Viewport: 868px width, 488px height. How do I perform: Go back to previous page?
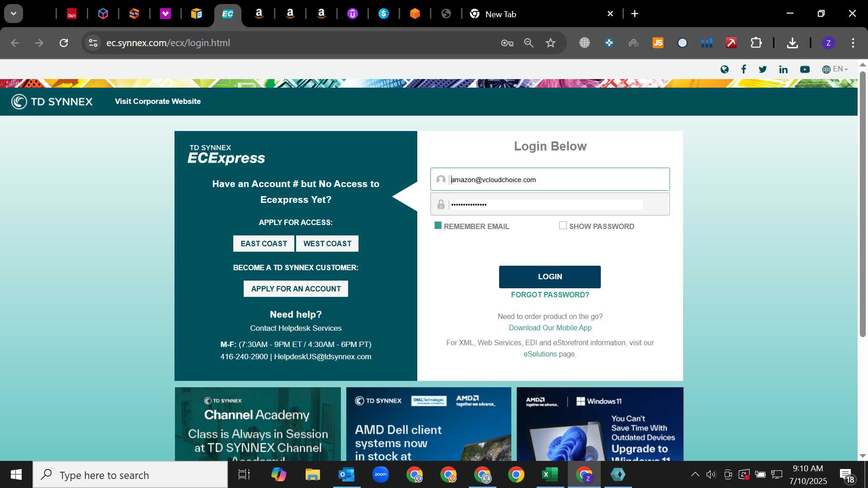click(15, 43)
